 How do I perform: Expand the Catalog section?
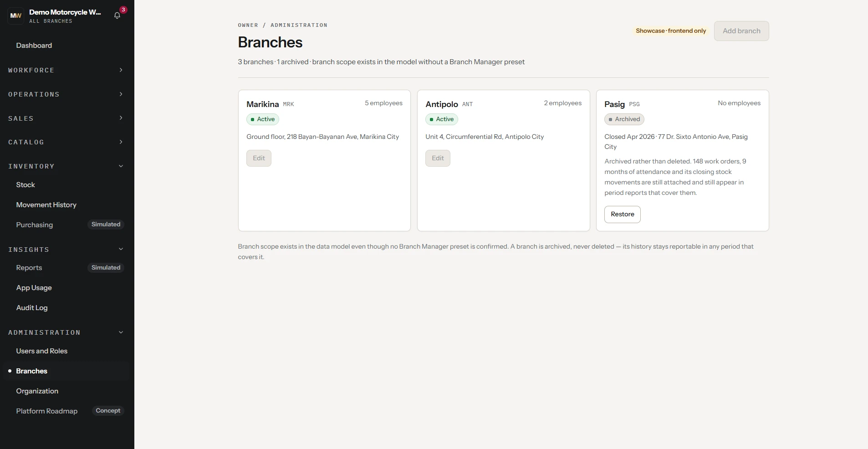coord(66,142)
